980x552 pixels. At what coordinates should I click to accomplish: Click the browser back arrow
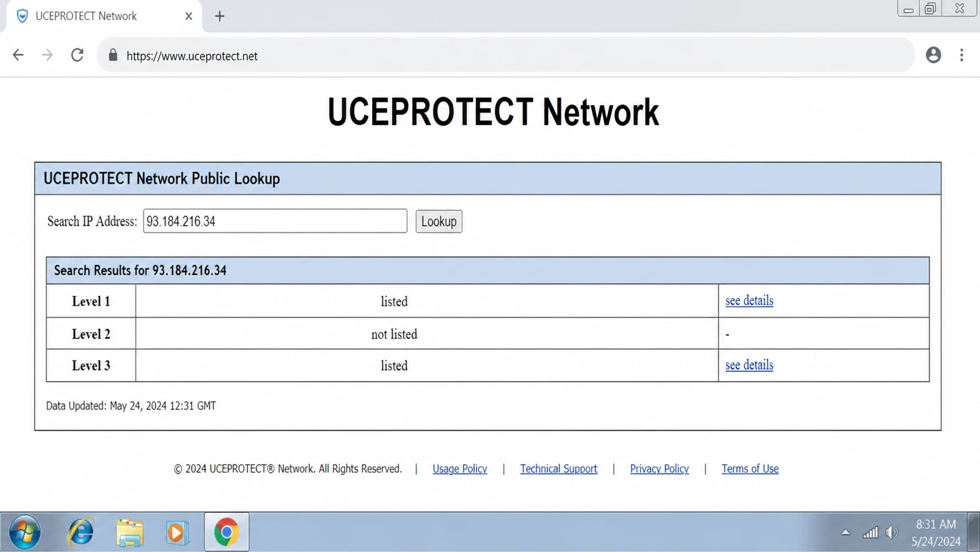18,55
